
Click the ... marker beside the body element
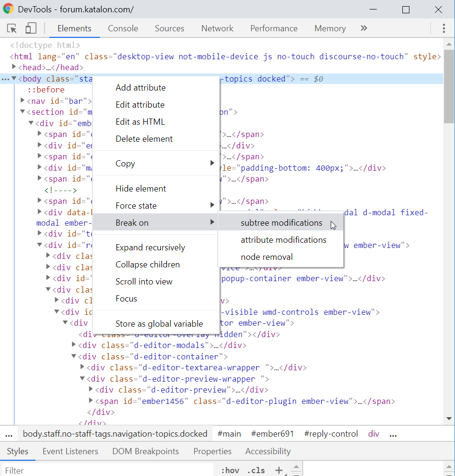[x=5, y=79]
